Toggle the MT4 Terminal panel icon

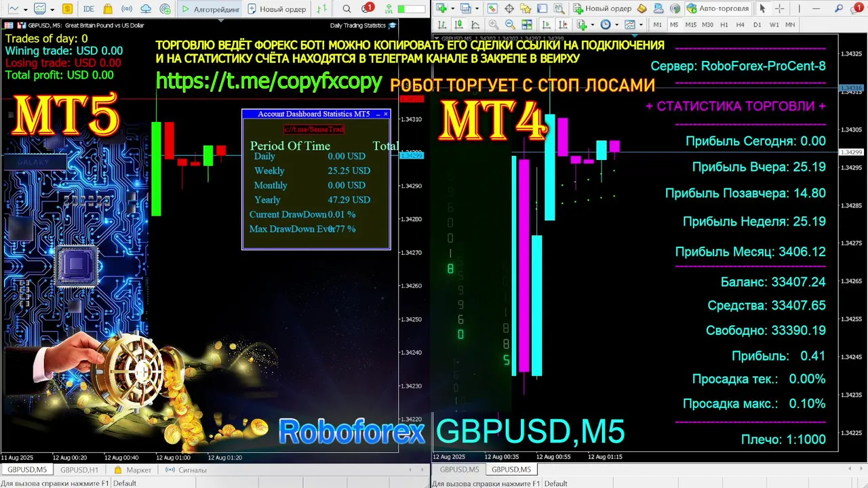coord(542,9)
